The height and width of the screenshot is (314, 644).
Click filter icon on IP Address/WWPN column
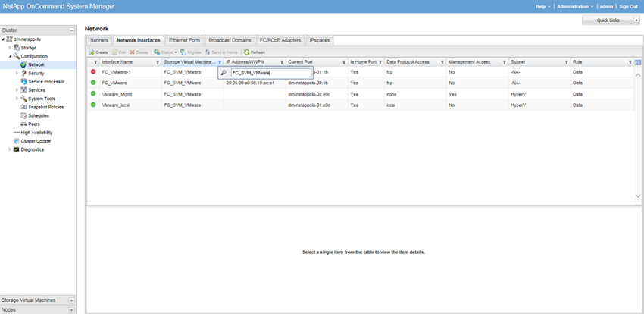[282, 62]
